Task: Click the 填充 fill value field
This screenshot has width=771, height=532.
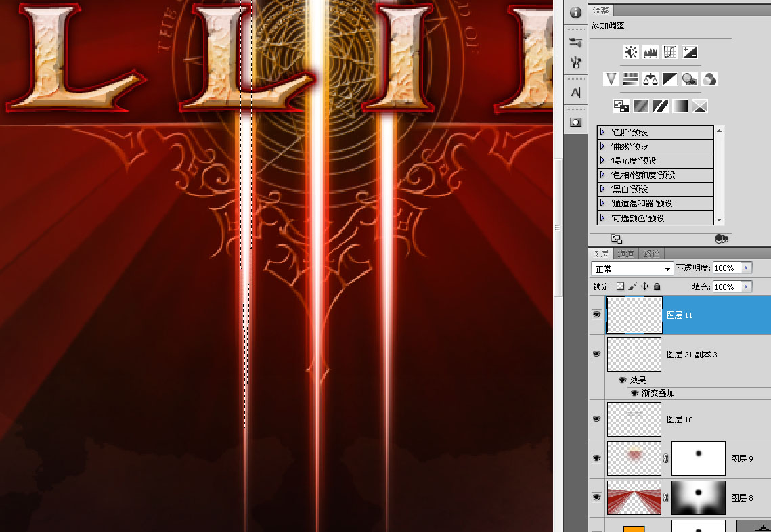Action: (x=727, y=287)
